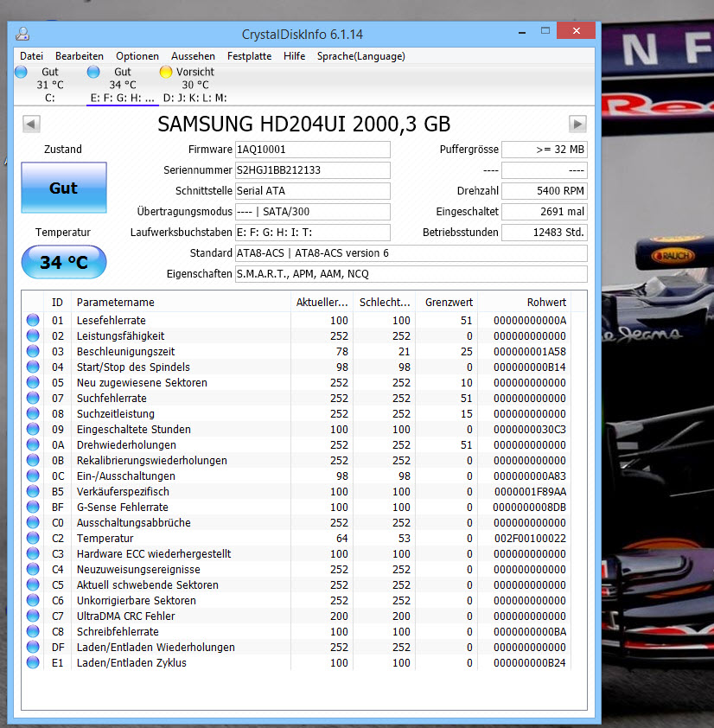Click the blue Gut health status button
Image resolution: width=714 pixels, height=728 pixels.
[64, 188]
